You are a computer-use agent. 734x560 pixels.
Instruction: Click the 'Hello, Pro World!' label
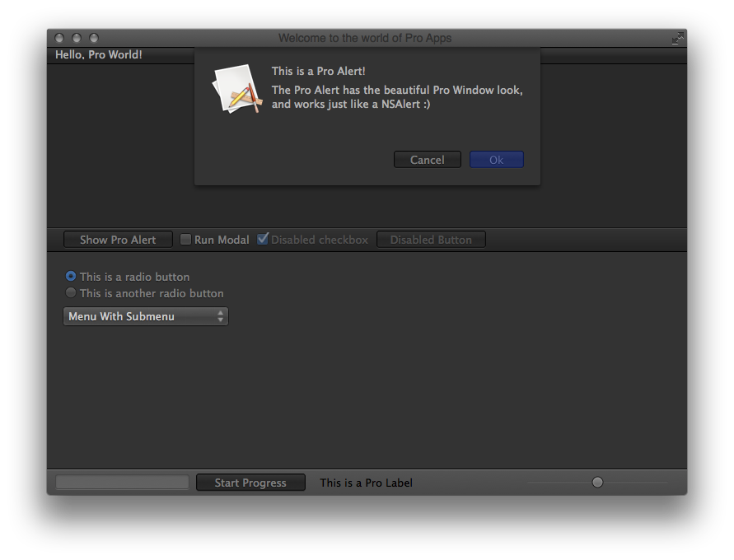tap(97, 54)
